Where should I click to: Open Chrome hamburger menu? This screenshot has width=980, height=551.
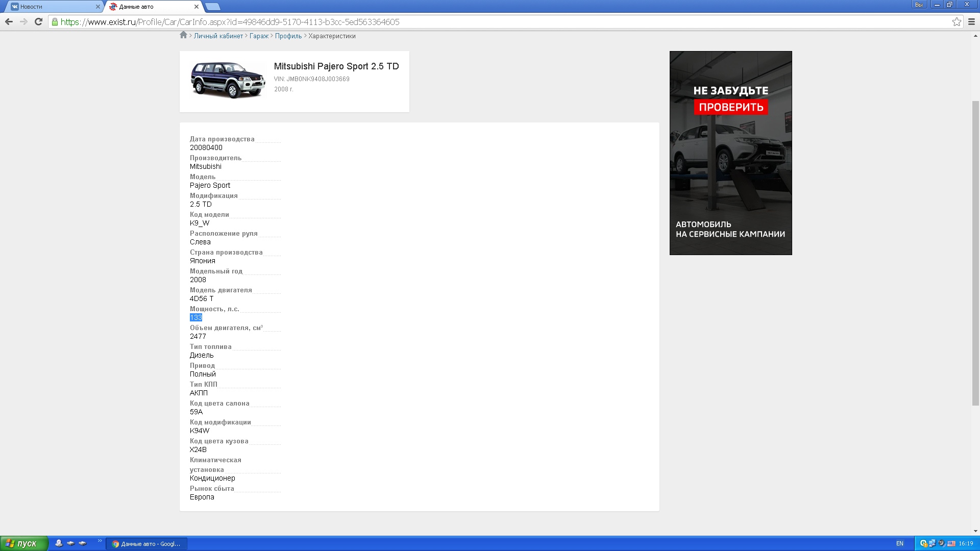[x=971, y=21]
